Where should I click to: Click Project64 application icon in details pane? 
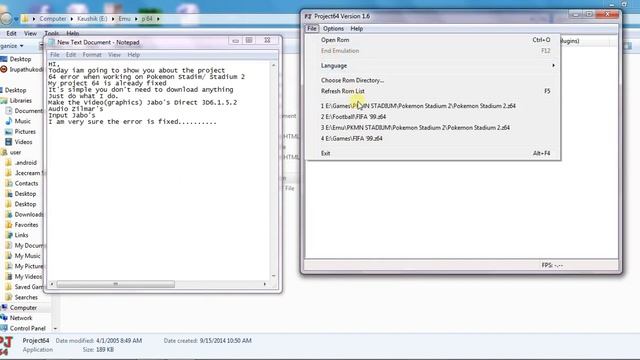[x=7, y=346]
